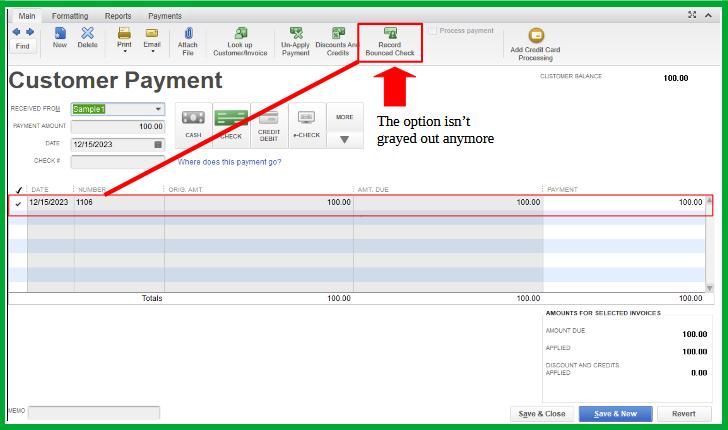728x430 pixels.
Task: Click the ORIG. AMT. column header
Action: click(x=186, y=189)
